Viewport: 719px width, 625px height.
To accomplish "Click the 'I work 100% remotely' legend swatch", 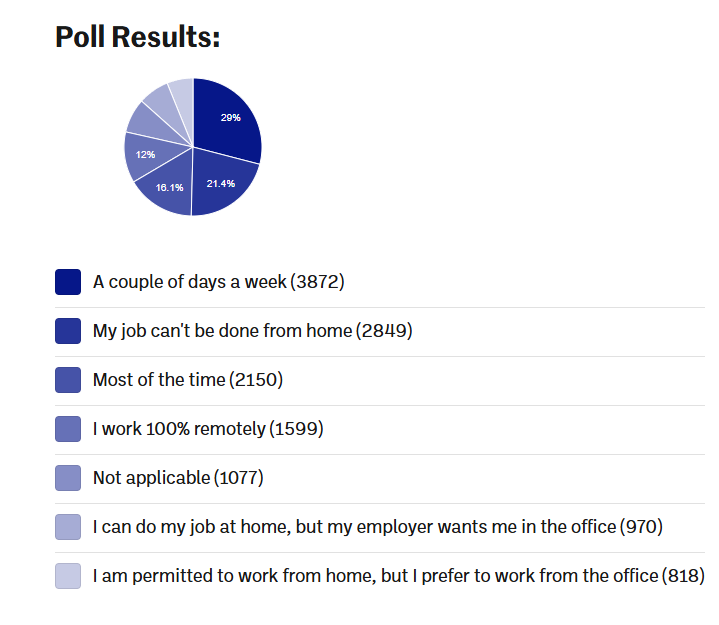I will 68,429.
